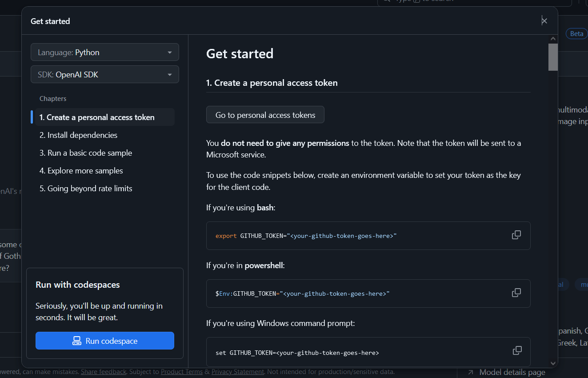The width and height of the screenshot is (588, 378).
Task: Launch Run codespace button
Action: click(105, 341)
